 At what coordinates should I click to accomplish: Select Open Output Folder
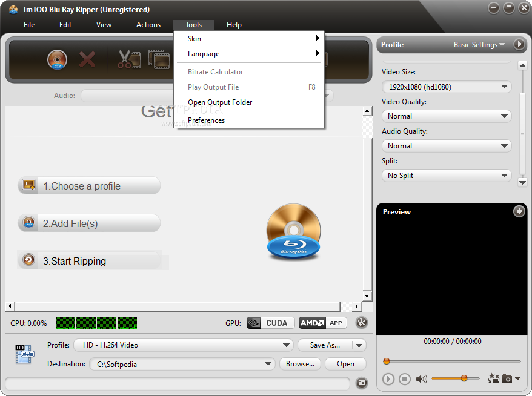point(249,102)
